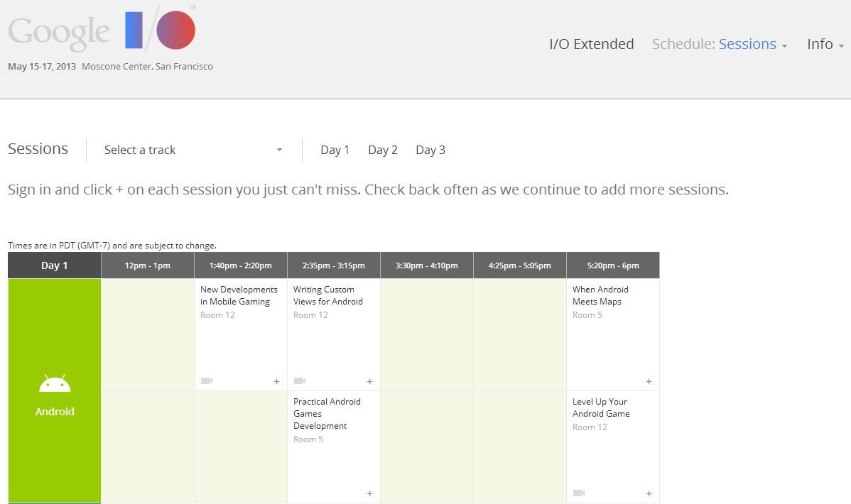Click the '5:20pm - 6pm' time header
The image size is (851, 504).
pyautogui.click(x=613, y=265)
